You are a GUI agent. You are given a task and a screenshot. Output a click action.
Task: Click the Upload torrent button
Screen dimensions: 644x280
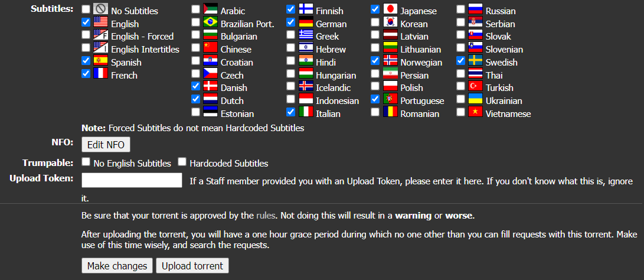click(x=192, y=266)
